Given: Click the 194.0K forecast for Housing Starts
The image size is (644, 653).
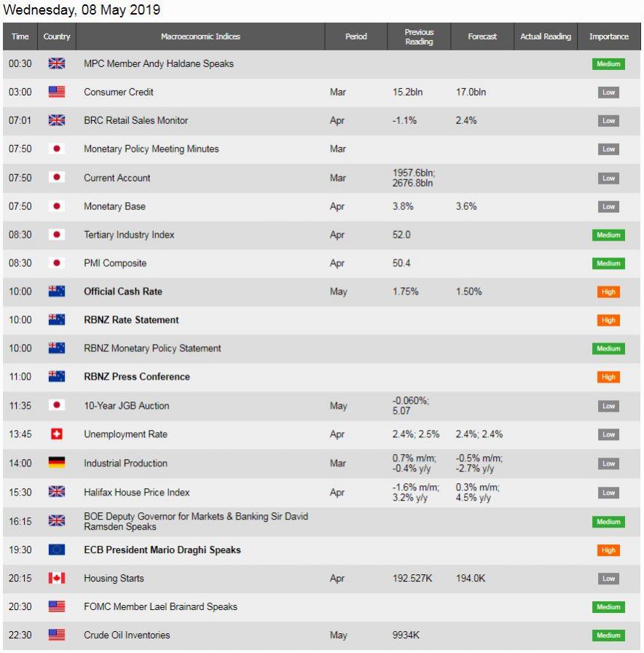Looking at the screenshot, I should coord(471,579).
